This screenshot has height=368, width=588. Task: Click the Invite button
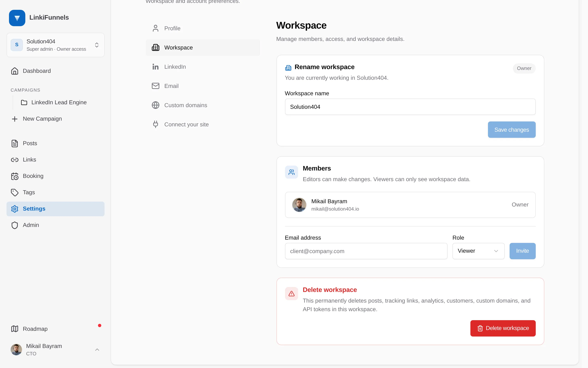pos(522,251)
